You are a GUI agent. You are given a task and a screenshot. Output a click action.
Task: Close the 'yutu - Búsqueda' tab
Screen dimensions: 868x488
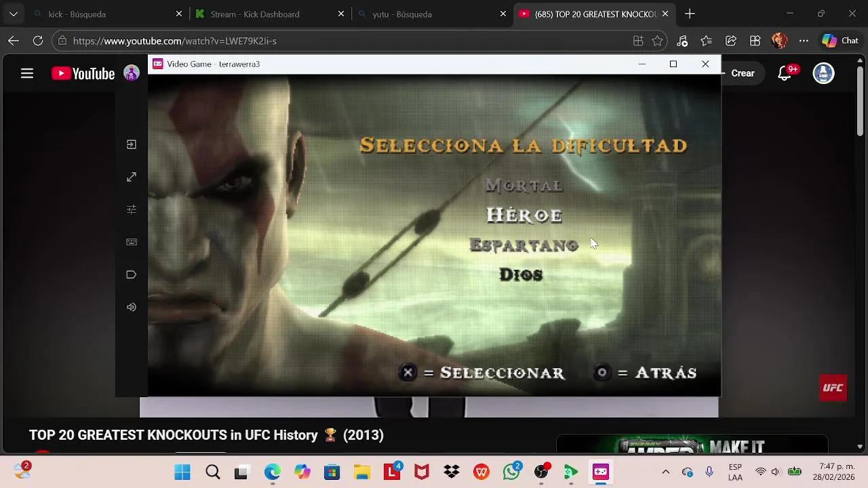tap(503, 14)
